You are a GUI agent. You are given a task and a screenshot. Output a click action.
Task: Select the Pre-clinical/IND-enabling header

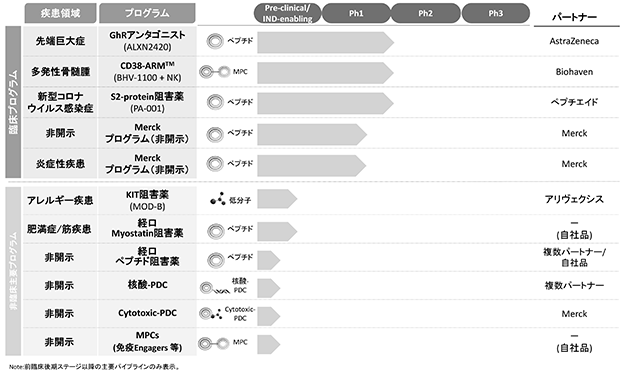[287, 13]
